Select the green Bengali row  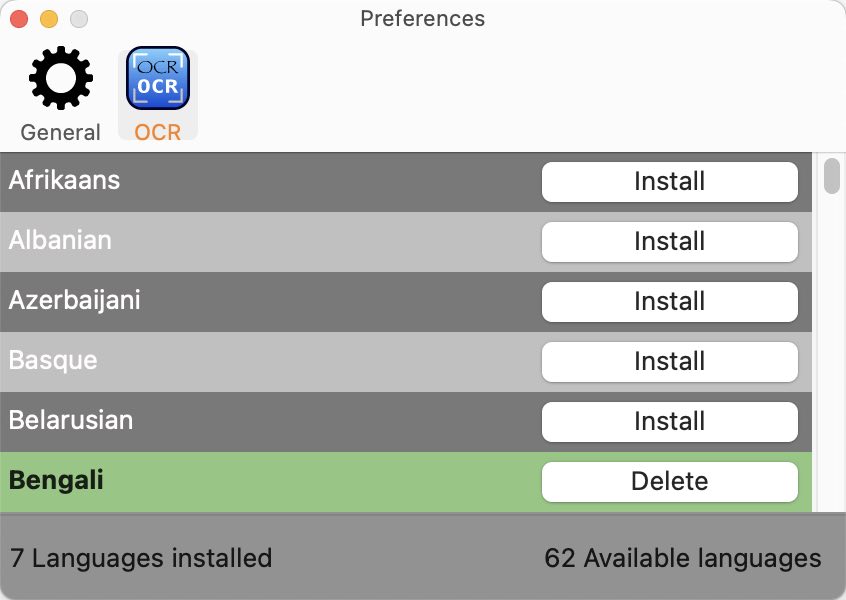coord(406,481)
